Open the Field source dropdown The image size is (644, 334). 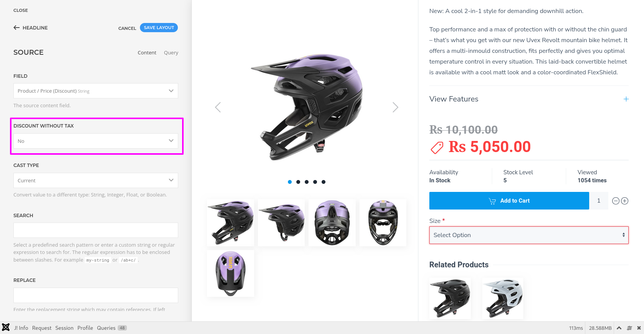coord(96,91)
